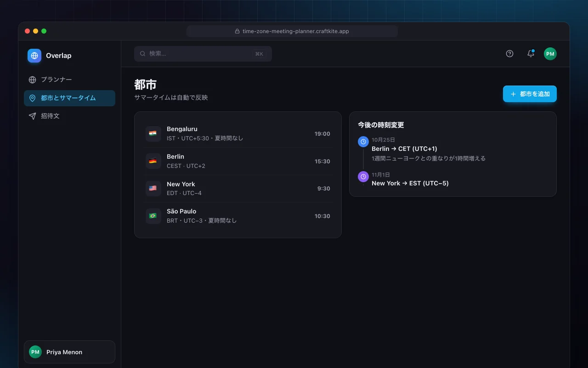Open the プランナー sidebar item
Image resolution: width=588 pixels, height=368 pixels.
[x=69, y=80]
